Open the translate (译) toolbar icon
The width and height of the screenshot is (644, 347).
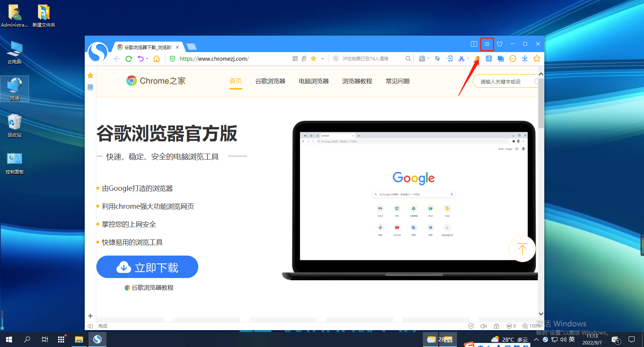coord(489,58)
